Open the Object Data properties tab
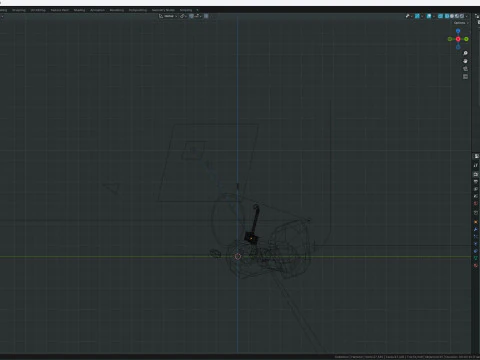The height and width of the screenshot is (360, 480). (476, 258)
